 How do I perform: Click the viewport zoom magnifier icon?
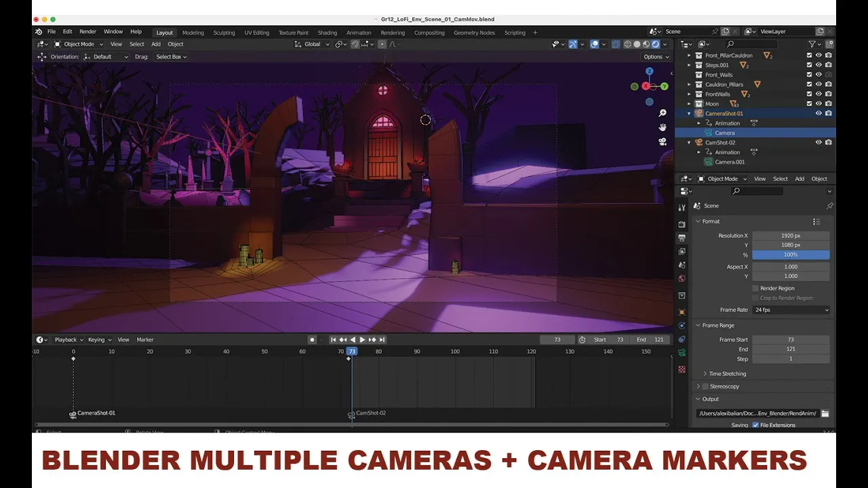click(x=663, y=113)
